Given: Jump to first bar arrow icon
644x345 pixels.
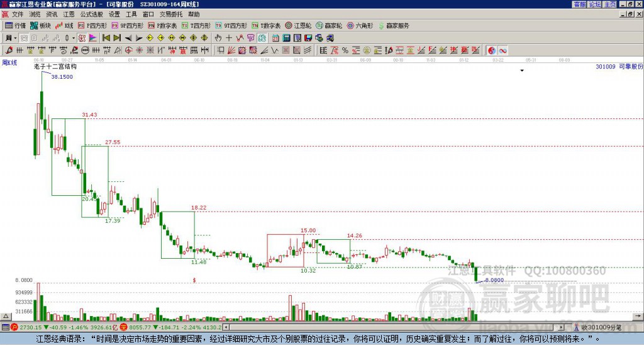Looking at the screenshot, I should click(106, 38).
